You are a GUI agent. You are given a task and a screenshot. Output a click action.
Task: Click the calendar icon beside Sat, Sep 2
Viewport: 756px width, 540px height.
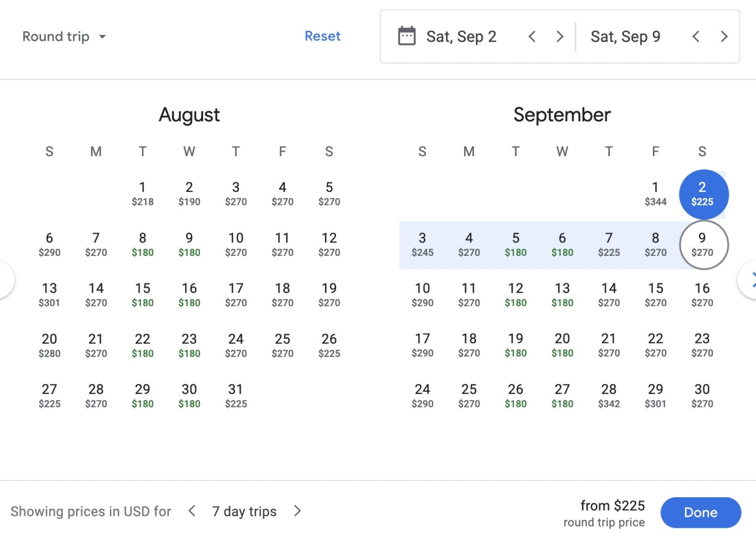[406, 36]
